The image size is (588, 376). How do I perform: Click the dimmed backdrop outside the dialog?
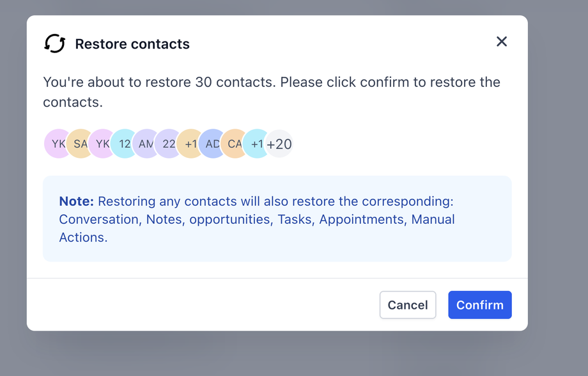coord(557,192)
